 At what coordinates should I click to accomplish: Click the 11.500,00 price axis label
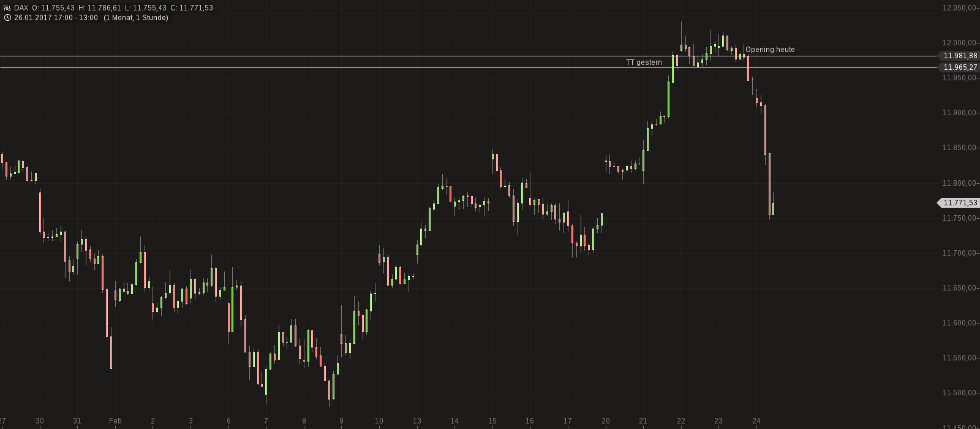click(959, 393)
